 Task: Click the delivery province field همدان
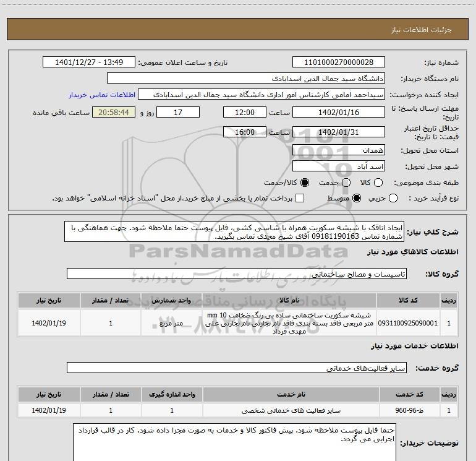pos(339,150)
